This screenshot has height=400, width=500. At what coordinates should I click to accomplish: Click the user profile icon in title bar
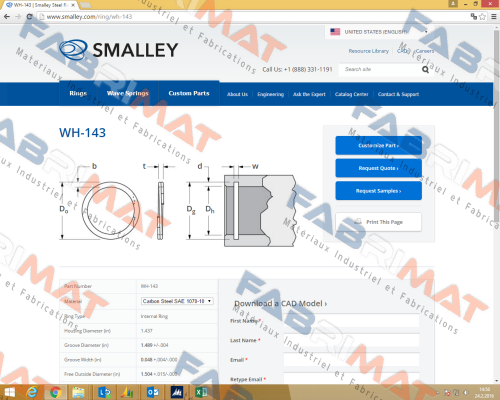453,4
